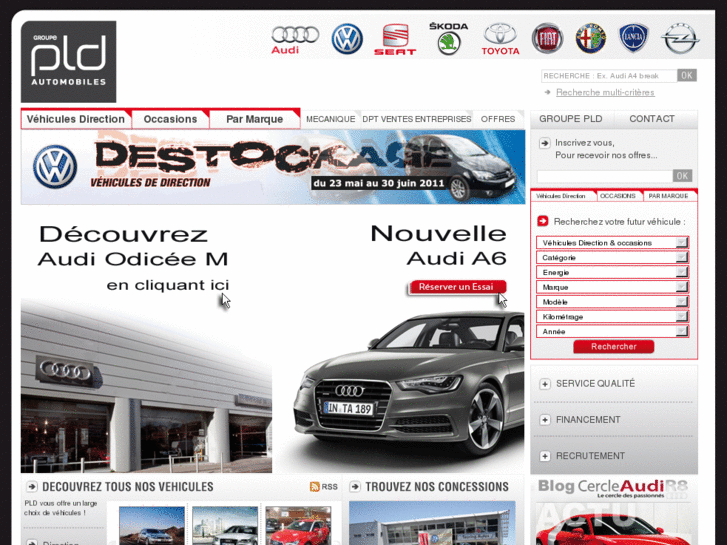Select the Alfa Romeo brand logo
The width and height of the screenshot is (727, 545).
coord(591,38)
